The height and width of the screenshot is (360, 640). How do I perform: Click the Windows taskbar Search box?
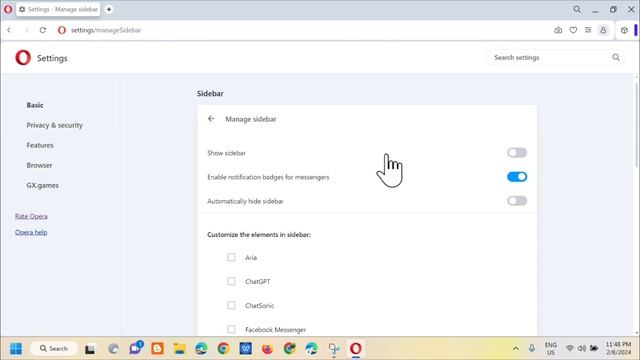(53, 349)
